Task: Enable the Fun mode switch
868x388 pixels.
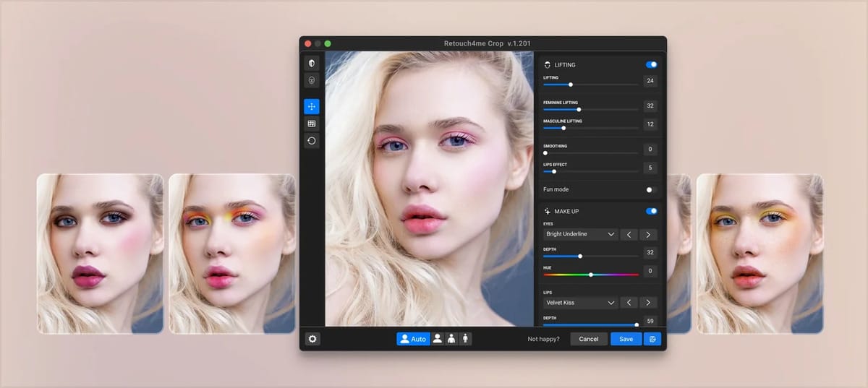Action: [x=651, y=189]
